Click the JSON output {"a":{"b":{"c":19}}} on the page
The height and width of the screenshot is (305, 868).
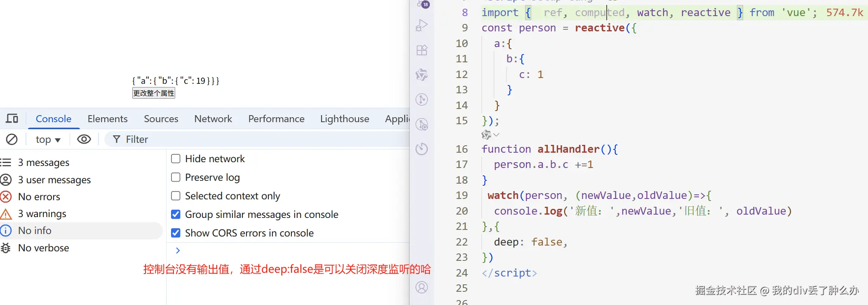click(x=176, y=80)
